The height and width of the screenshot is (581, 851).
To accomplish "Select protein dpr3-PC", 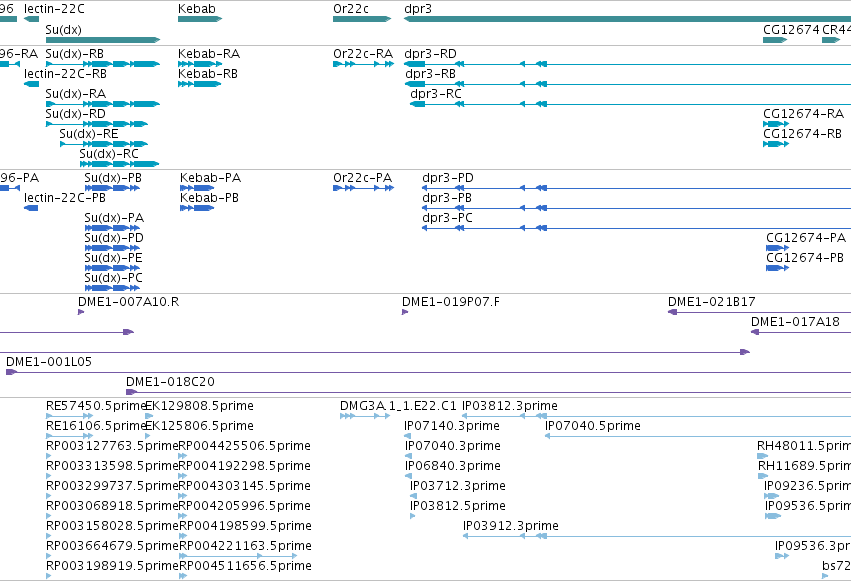I will click(x=637, y=228).
